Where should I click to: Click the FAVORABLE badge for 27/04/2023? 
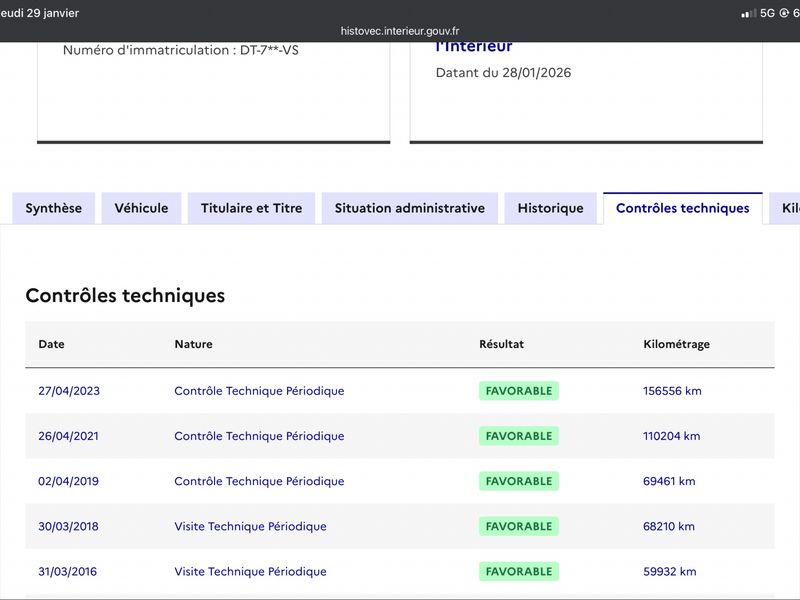tap(519, 391)
